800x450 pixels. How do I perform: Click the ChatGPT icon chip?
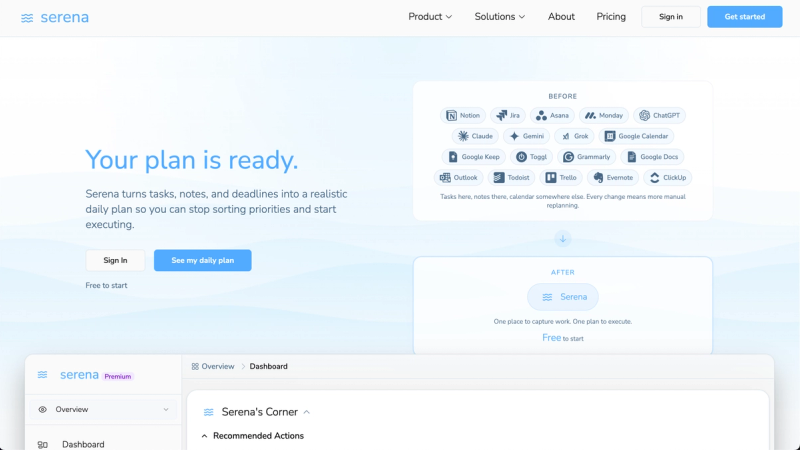(659, 115)
